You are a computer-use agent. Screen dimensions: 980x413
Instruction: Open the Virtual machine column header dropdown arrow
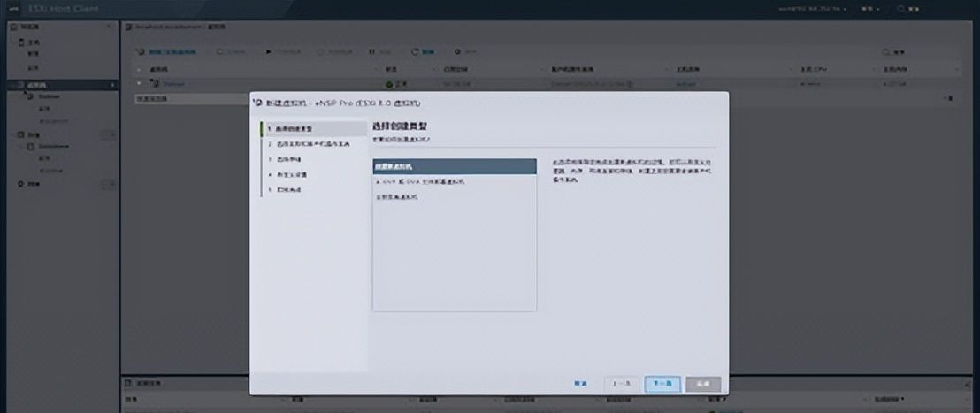(x=376, y=69)
